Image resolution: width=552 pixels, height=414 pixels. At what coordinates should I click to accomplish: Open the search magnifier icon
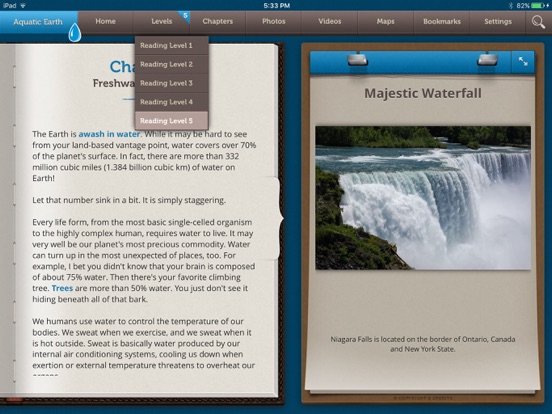[x=538, y=22]
